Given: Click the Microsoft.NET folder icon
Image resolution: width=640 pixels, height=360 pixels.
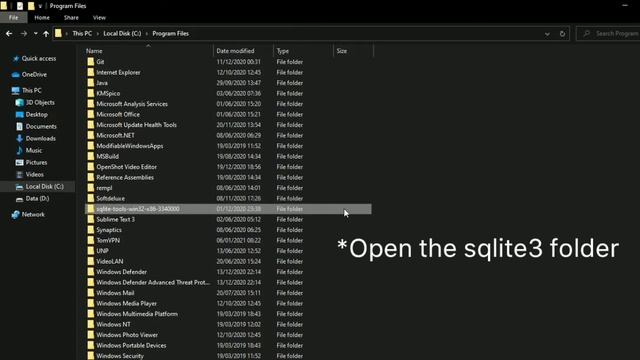Looking at the screenshot, I should coord(91,135).
